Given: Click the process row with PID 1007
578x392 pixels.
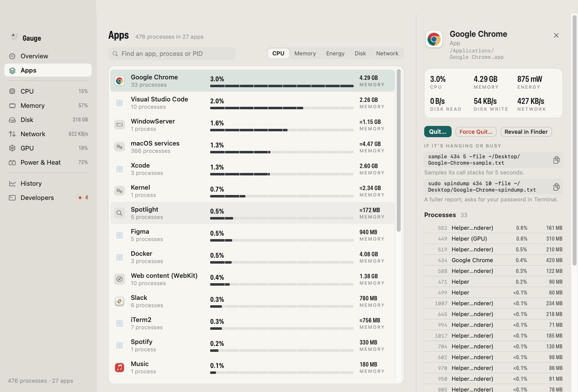Looking at the screenshot, I should [x=493, y=303].
